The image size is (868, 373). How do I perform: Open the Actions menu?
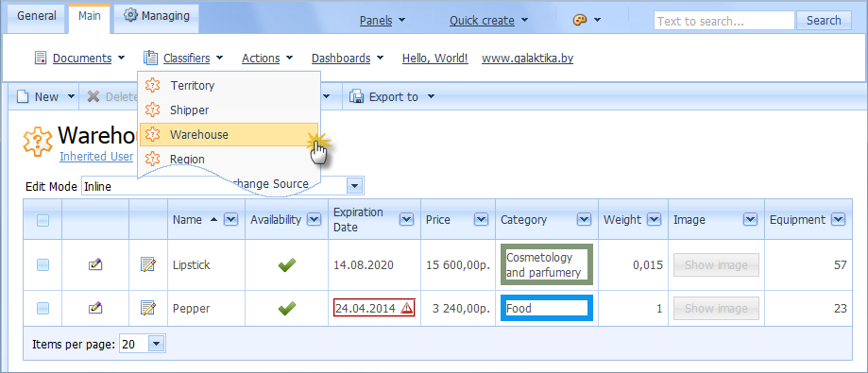[267, 59]
